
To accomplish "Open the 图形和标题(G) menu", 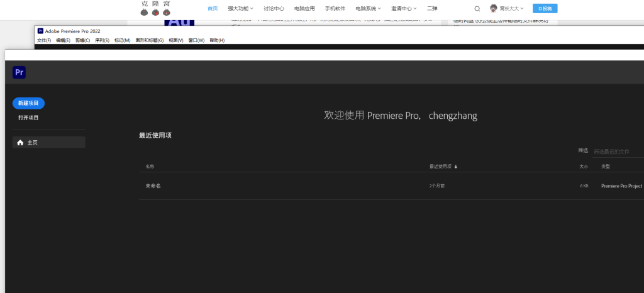I will [x=149, y=40].
